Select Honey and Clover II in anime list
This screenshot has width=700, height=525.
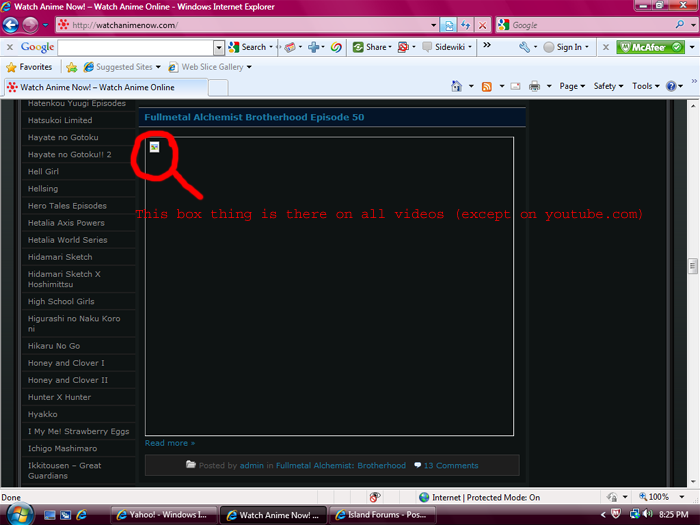(67, 380)
